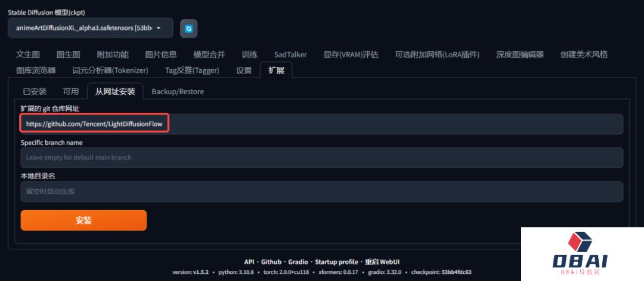Click the python: 3.10.8 text

tap(236, 272)
